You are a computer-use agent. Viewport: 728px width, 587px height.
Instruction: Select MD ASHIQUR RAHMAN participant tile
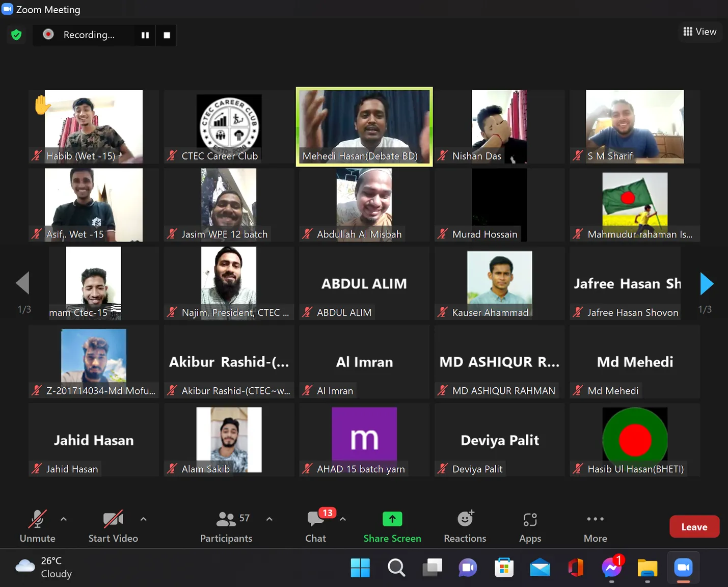tap(500, 362)
